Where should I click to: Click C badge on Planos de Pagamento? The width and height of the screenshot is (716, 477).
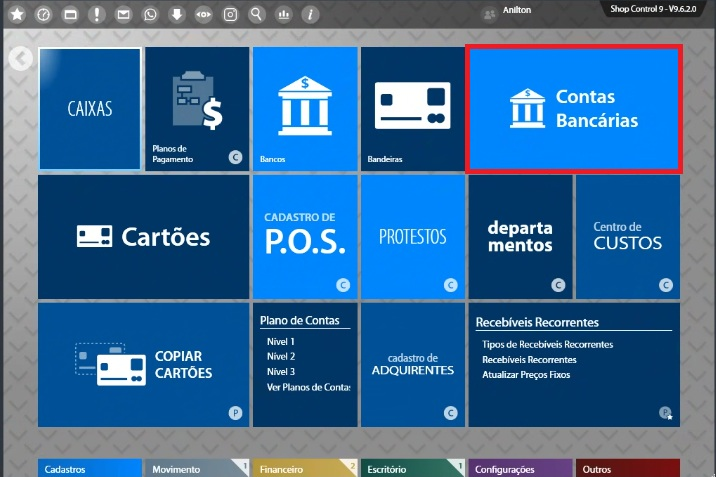coord(235,157)
